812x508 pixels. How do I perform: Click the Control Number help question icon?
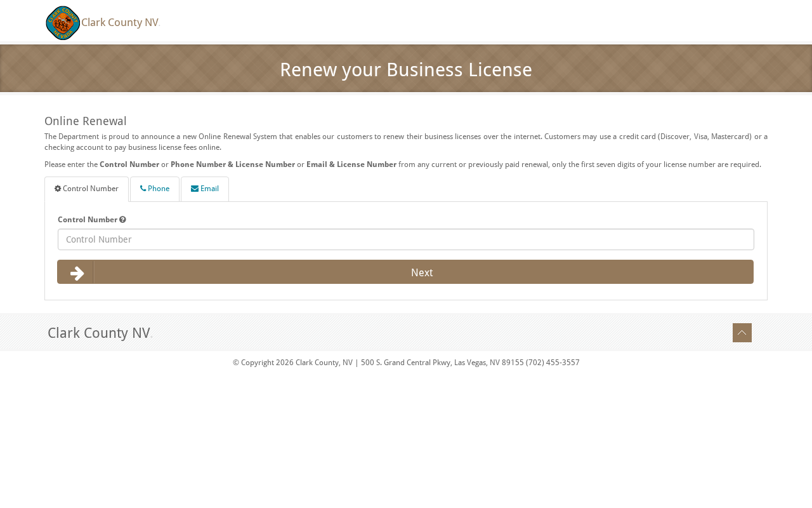coord(122,220)
